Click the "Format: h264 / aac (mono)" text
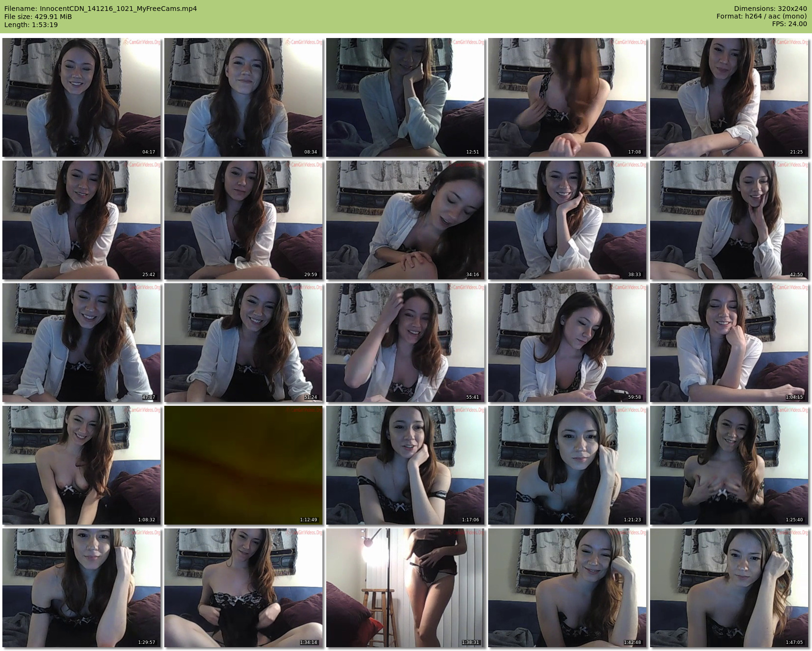The height and width of the screenshot is (651, 812). [762, 17]
